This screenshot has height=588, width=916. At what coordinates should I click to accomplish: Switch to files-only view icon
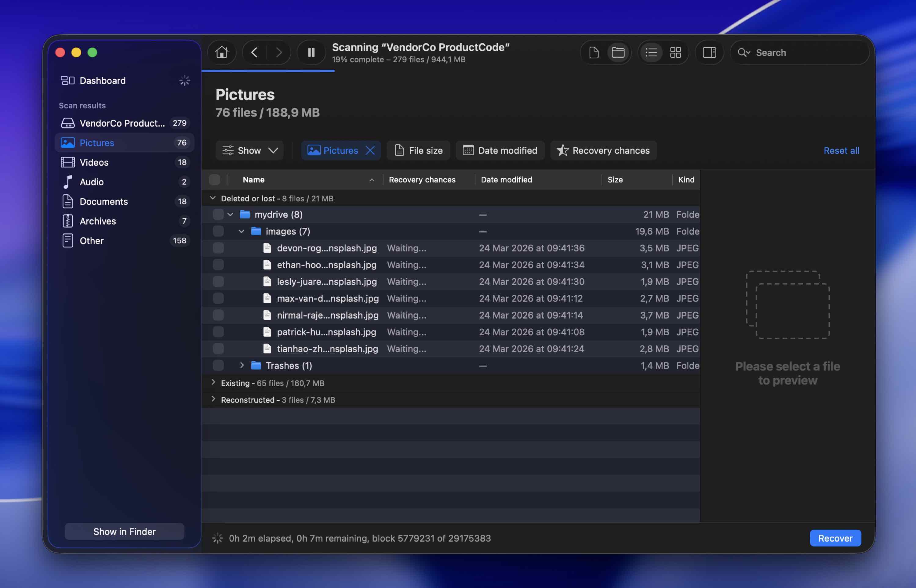594,52
